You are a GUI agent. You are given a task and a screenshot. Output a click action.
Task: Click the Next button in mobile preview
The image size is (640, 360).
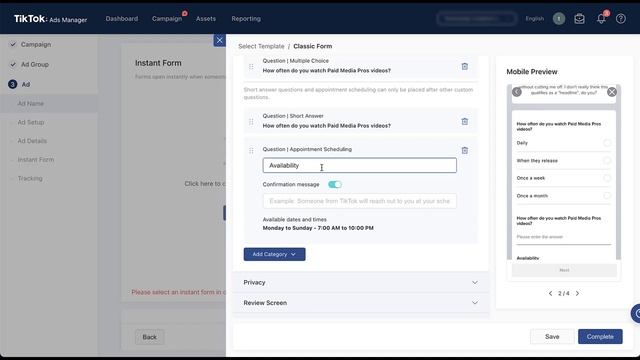pos(564,270)
